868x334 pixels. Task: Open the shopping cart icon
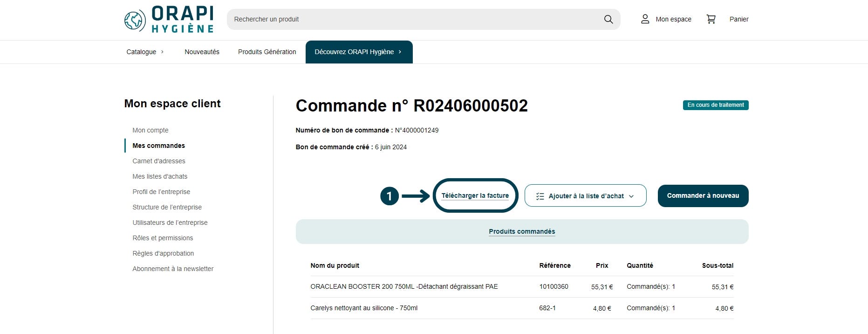[x=711, y=19]
